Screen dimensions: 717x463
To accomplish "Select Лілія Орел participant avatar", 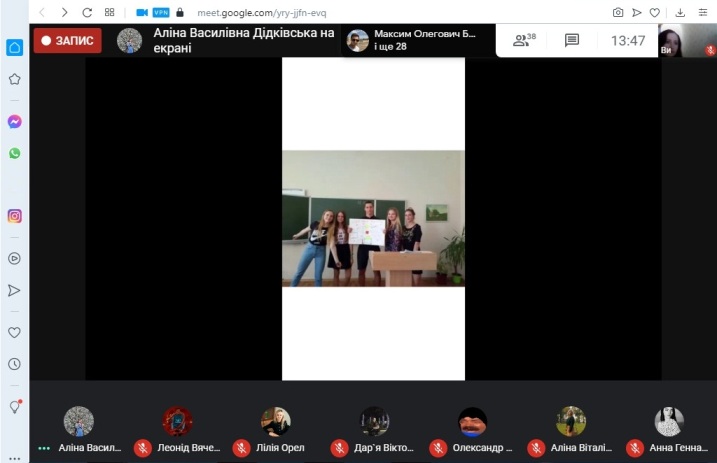I will click(276, 421).
